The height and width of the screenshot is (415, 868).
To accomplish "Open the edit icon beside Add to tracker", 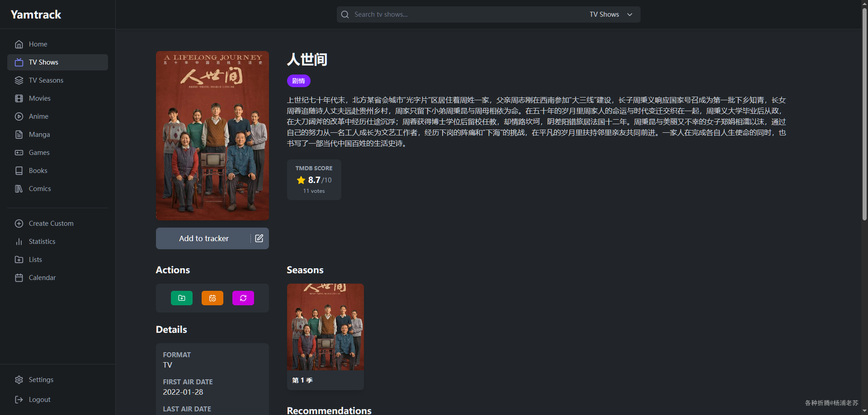I will (259, 238).
